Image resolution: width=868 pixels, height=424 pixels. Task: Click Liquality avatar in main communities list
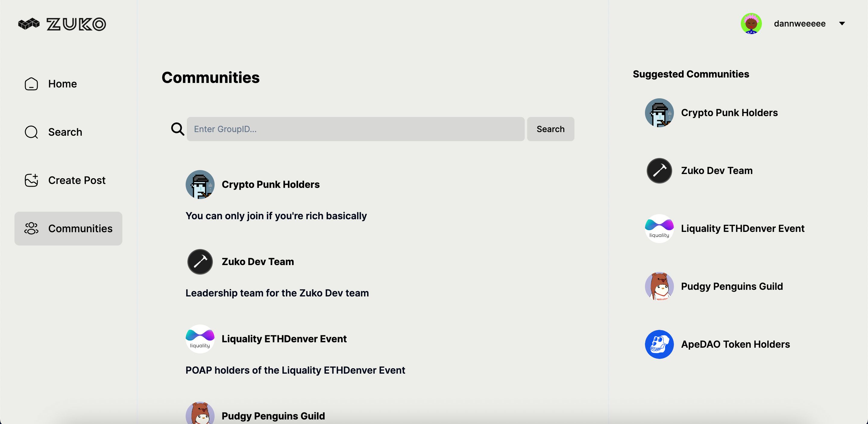pos(200,339)
